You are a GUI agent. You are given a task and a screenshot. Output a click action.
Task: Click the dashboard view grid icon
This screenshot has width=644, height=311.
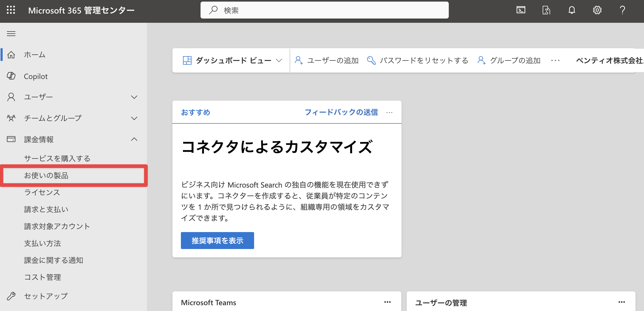[187, 60]
